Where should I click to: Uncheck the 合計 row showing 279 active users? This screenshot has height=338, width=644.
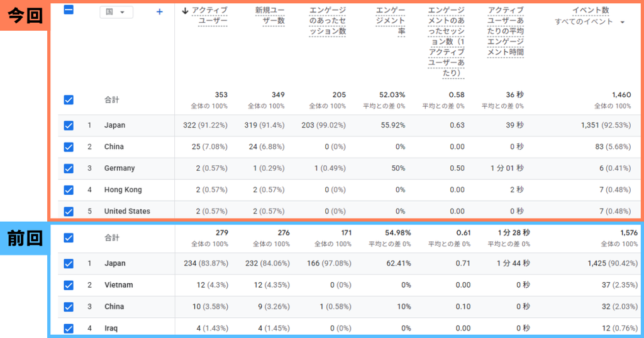pyautogui.click(x=69, y=238)
